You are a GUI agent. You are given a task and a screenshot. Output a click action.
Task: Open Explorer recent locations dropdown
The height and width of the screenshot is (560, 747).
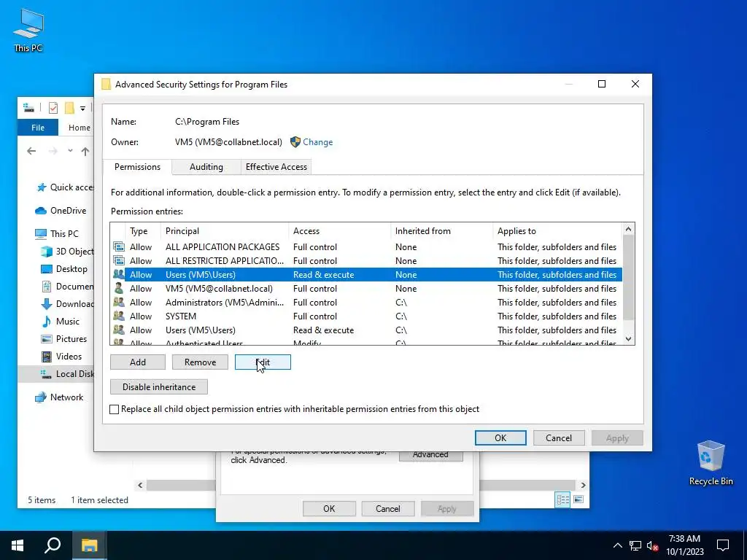[x=70, y=151]
